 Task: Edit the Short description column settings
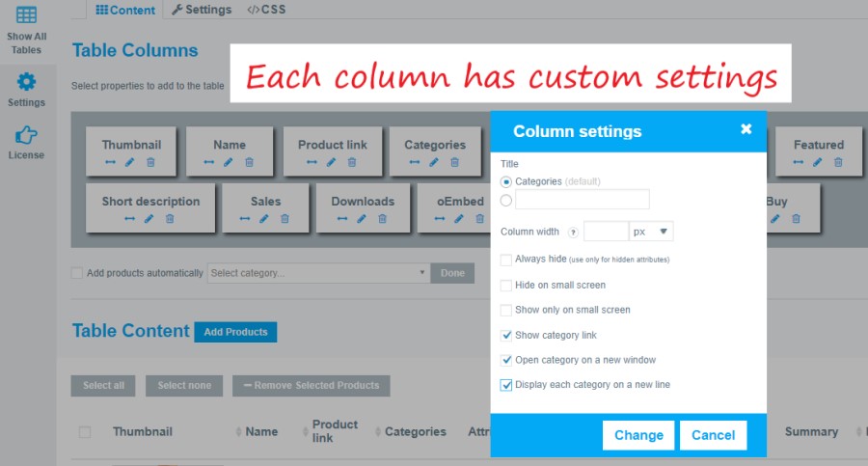[x=149, y=219]
